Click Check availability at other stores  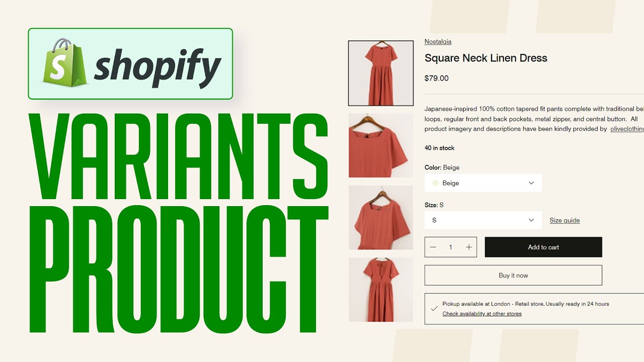point(482,314)
